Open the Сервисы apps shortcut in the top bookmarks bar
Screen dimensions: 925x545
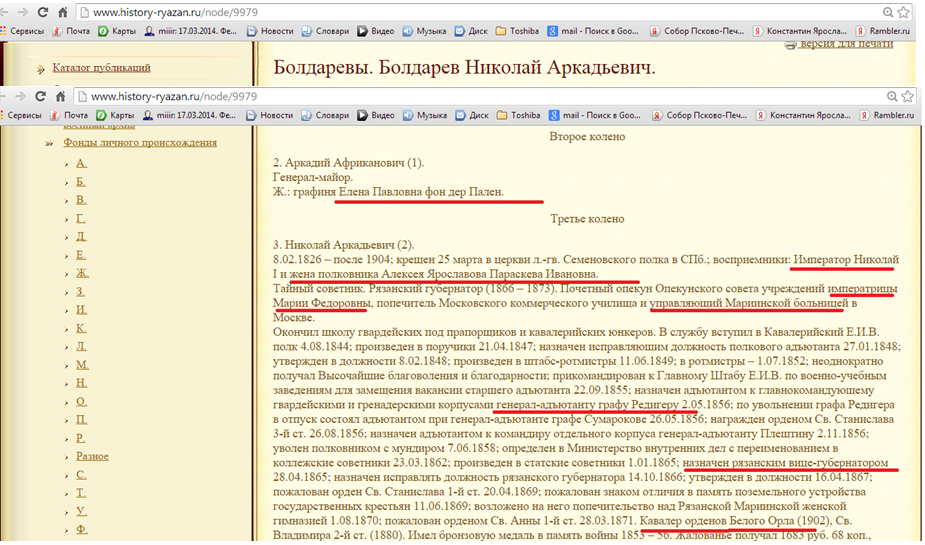[x=24, y=31]
